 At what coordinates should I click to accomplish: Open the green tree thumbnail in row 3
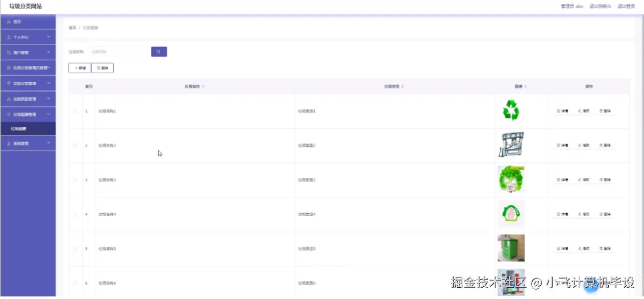coord(511,179)
